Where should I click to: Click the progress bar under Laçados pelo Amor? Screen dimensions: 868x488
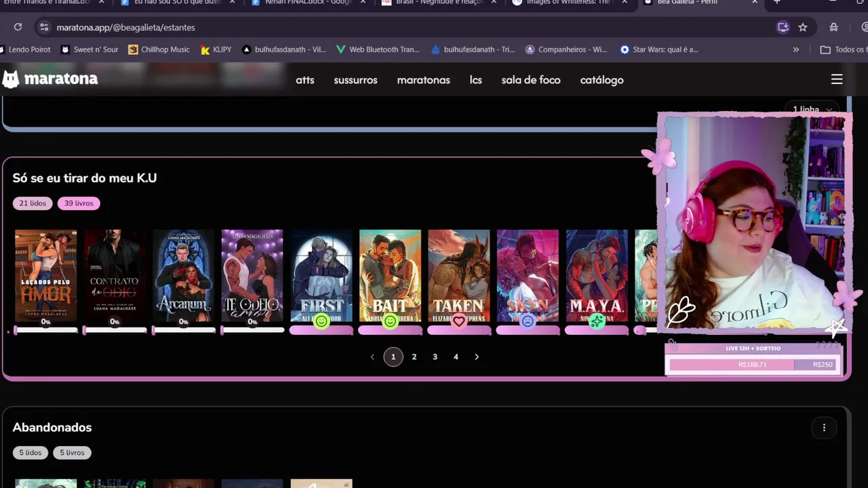[46, 330]
